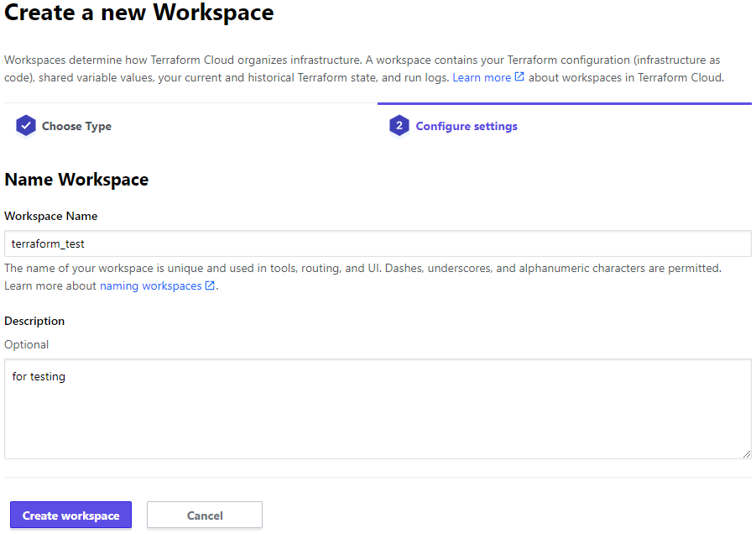Click the Description label
The width and height of the screenshot is (756, 534).
point(34,322)
